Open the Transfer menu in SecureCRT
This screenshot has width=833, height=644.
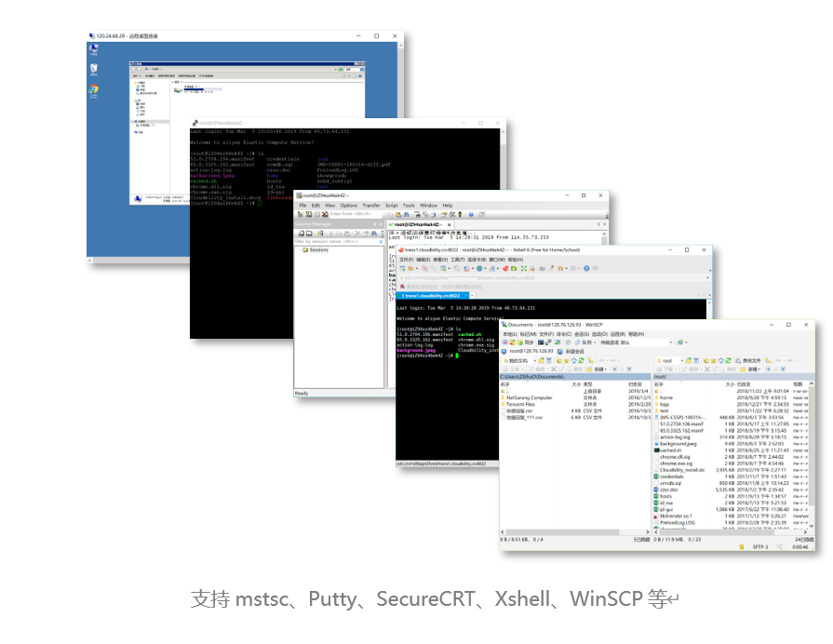(x=370, y=205)
